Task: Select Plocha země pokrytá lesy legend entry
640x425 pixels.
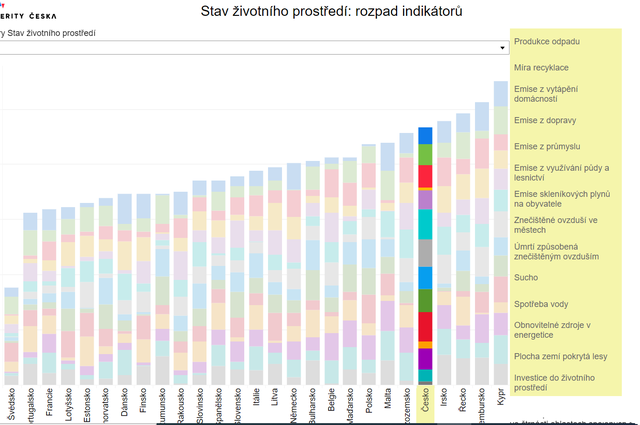Action: click(561, 355)
